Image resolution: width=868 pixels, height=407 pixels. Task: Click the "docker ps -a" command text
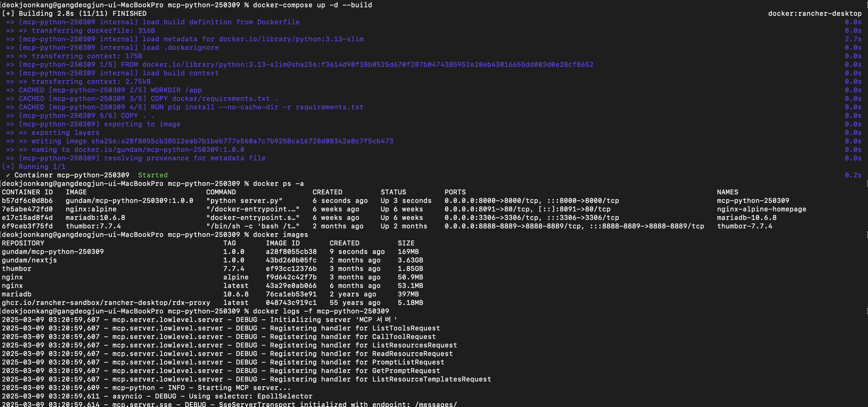278,184
